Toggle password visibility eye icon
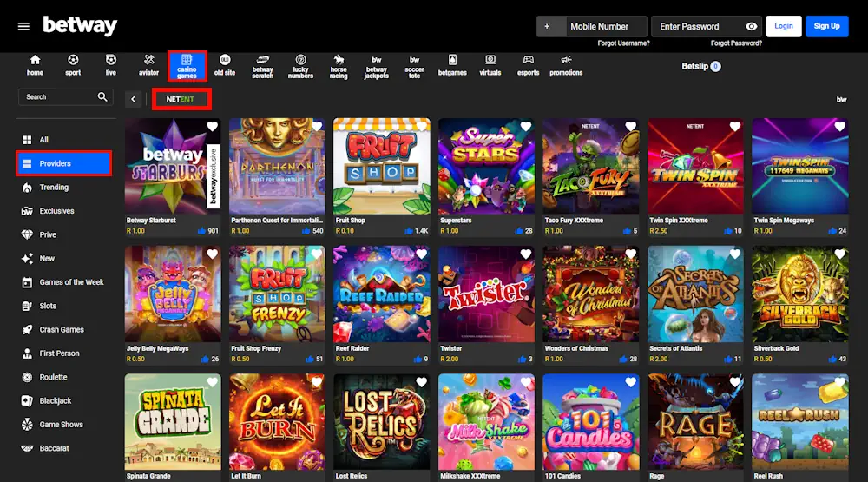 pos(751,27)
